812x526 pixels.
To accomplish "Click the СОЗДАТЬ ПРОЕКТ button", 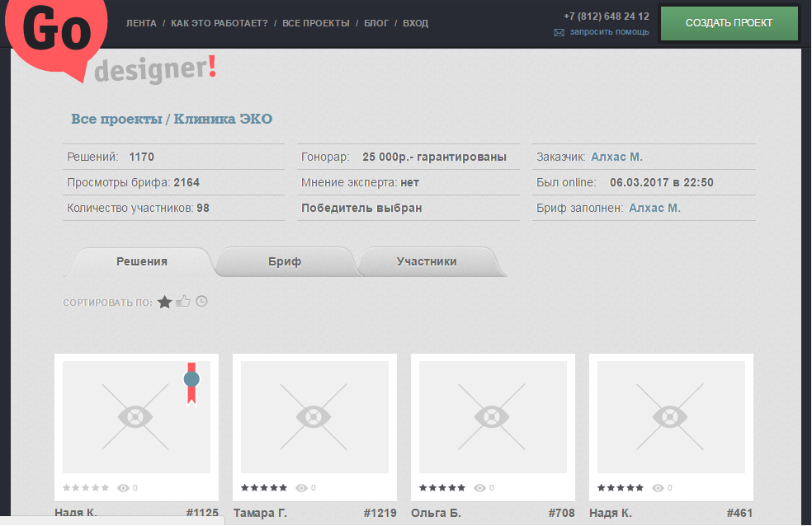I will [729, 23].
